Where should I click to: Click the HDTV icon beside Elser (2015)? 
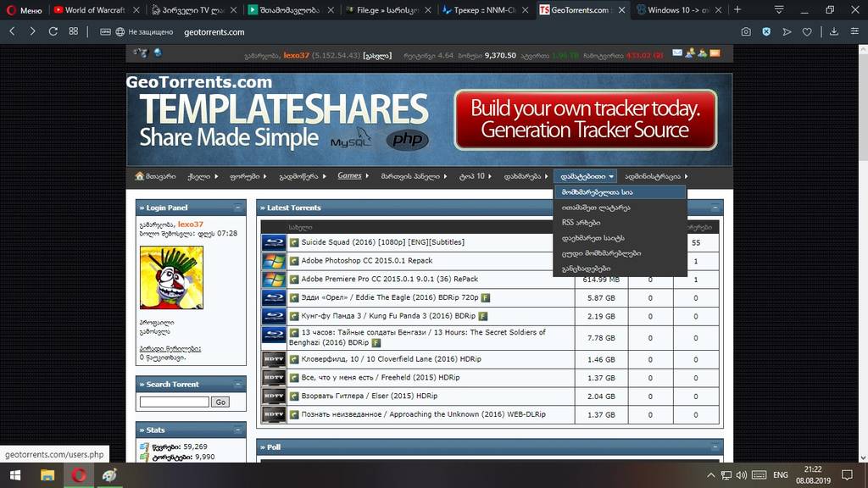(274, 396)
